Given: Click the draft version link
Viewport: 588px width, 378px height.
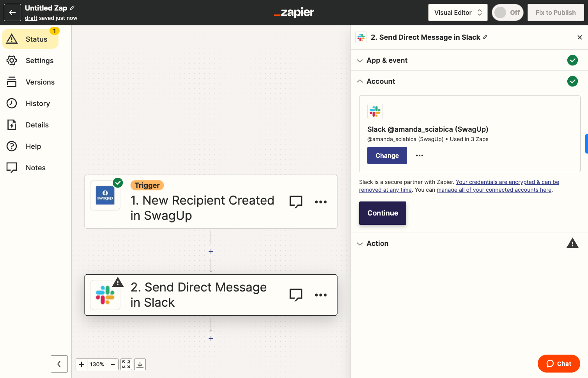Looking at the screenshot, I should coord(31,18).
